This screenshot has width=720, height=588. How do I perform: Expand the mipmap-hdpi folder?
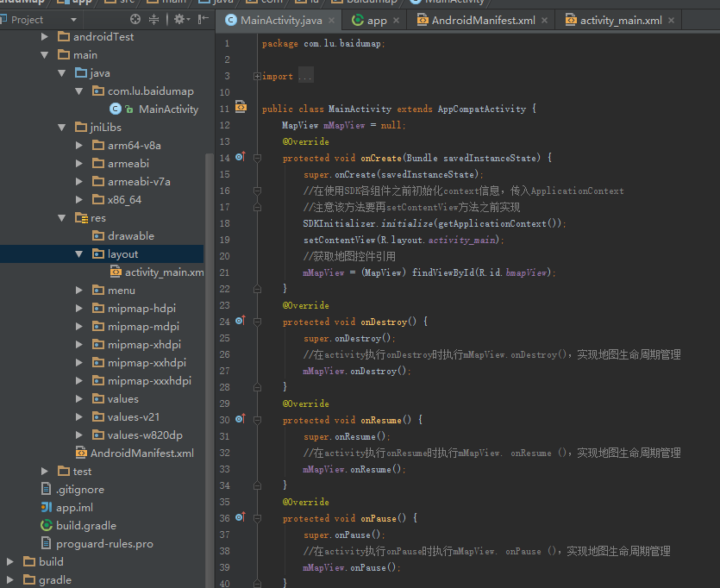(79, 309)
